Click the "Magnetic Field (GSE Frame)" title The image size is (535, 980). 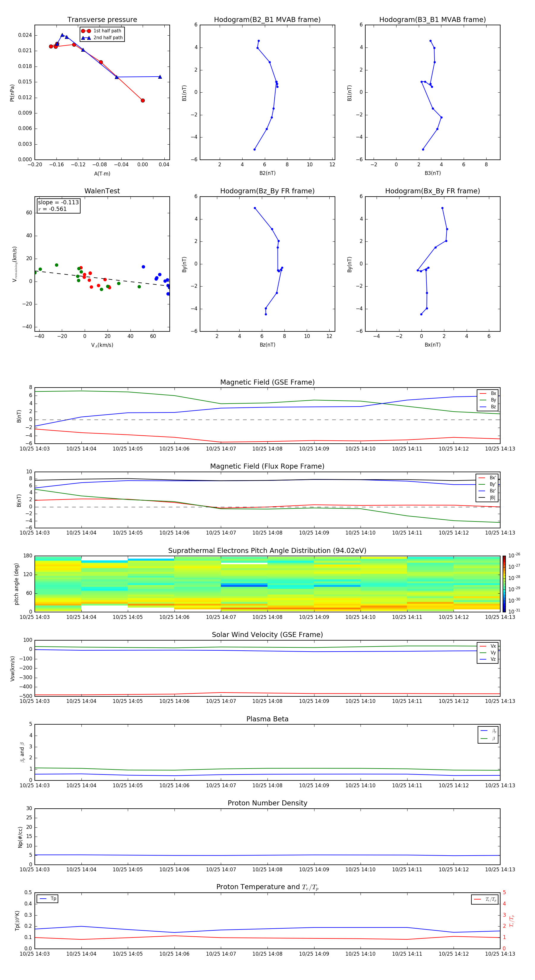pyautogui.click(x=267, y=382)
